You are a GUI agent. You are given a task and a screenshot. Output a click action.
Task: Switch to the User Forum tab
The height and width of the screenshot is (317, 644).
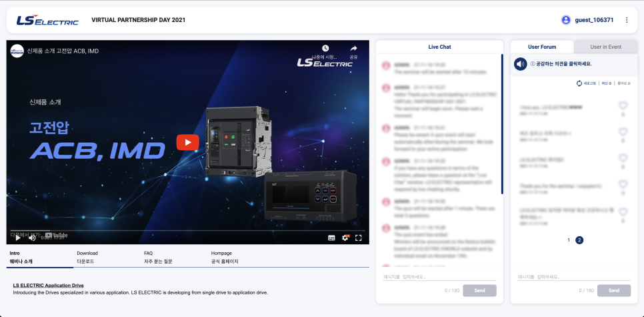[x=542, y=47]
